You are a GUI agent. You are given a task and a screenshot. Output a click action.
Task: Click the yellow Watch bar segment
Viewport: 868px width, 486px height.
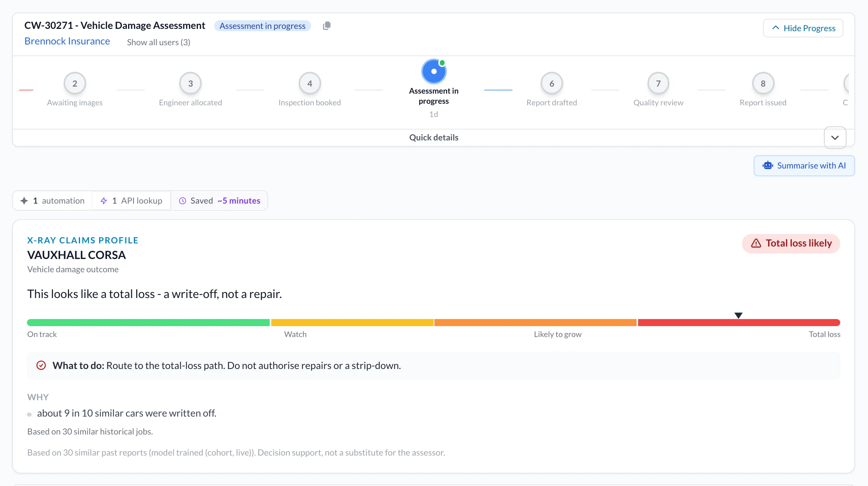pyautogui.click(x=352, y=323)
